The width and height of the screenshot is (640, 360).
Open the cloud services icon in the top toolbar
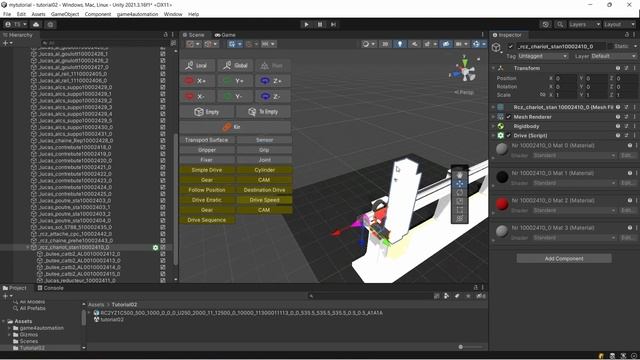pos(36,24)
